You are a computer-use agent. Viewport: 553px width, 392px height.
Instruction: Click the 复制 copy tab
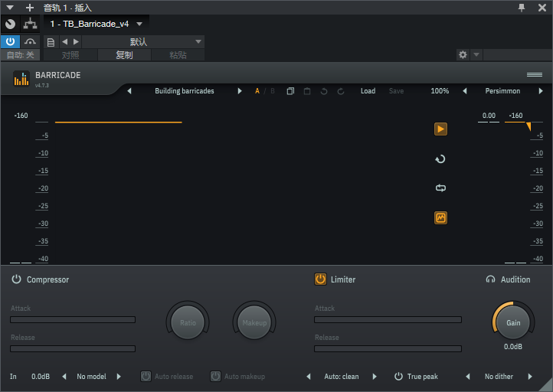click(x=124, y=55)
